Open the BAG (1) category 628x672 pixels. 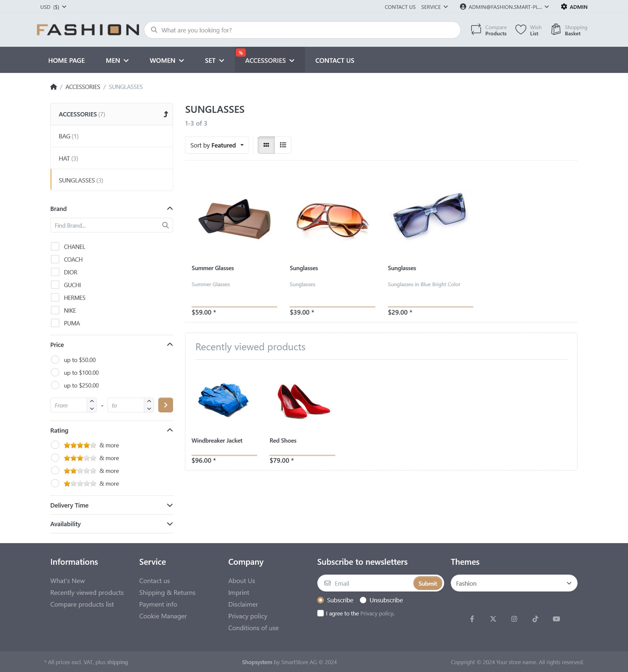click(x=112, y=136)
